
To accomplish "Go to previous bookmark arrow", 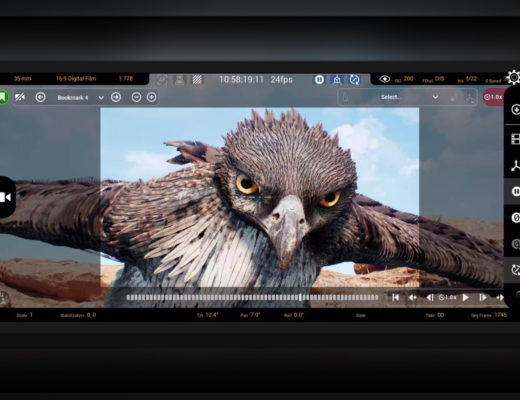I will [x=40, y=97].
